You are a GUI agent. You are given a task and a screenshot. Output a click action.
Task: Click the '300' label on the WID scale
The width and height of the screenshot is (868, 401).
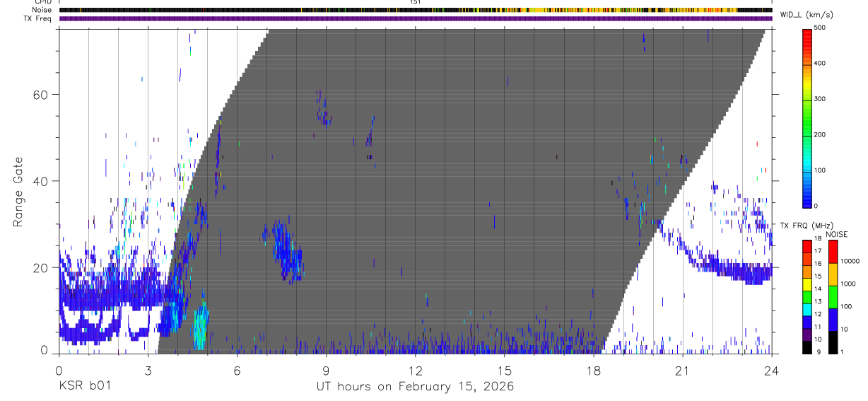(x=820, y=99)
